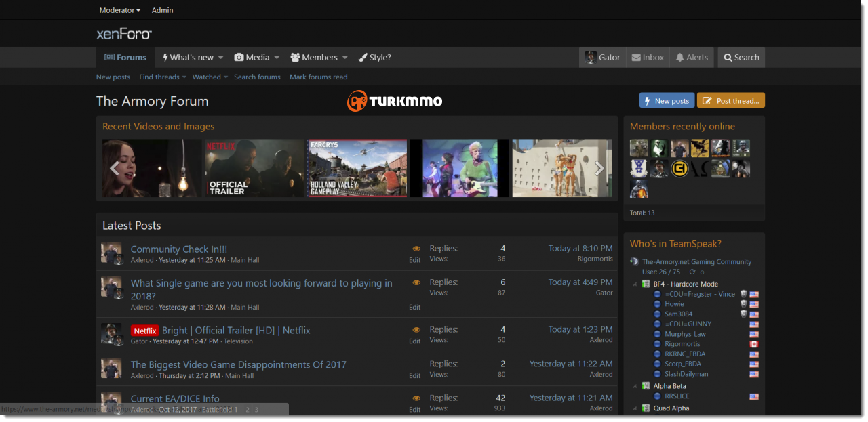The height and width of the screenshot is (422, 868).
Task: Click the Search forums link
Action: pos(257,77)
